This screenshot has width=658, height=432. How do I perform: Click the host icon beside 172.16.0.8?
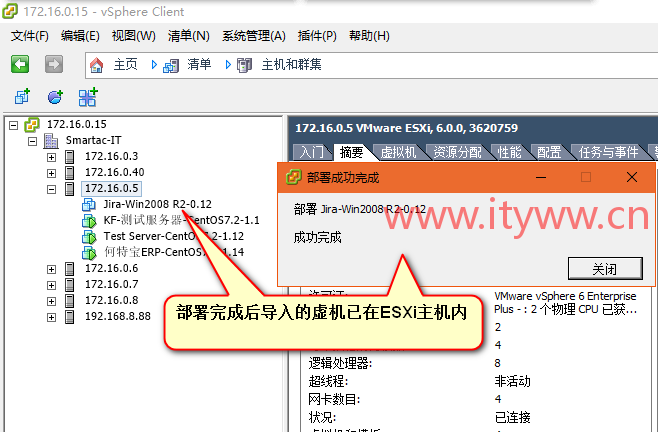click(70, 301)
